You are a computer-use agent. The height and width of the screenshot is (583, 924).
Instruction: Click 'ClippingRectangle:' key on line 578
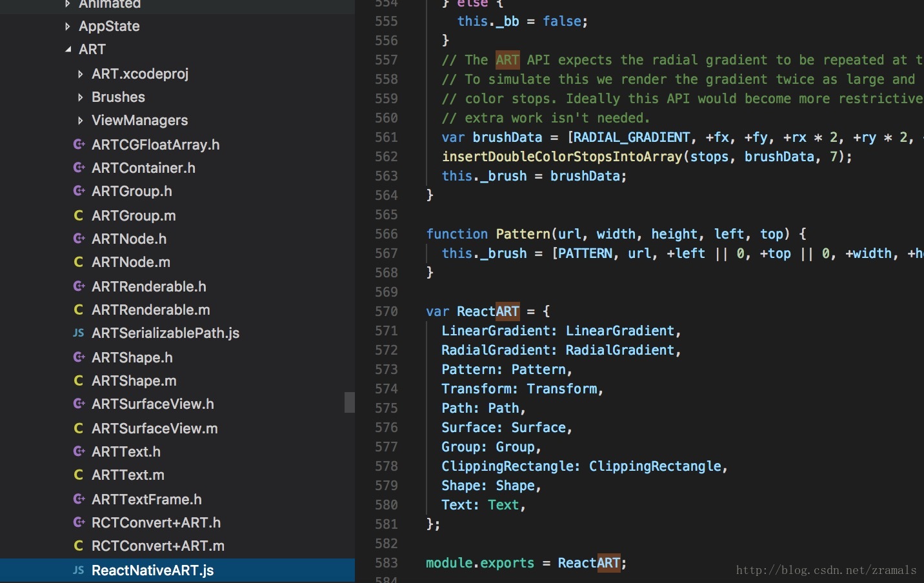tap(511, 466)
